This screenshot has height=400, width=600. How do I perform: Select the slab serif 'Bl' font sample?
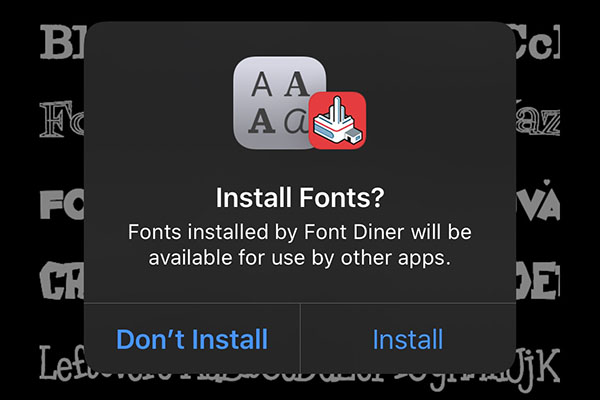point(62,42)
